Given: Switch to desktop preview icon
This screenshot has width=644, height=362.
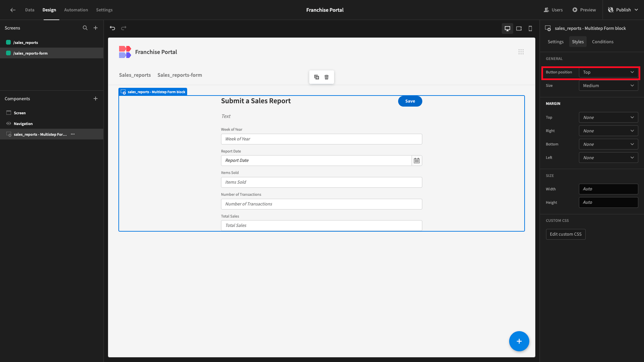Looking at the screenshot, I should tap(507, 28).
